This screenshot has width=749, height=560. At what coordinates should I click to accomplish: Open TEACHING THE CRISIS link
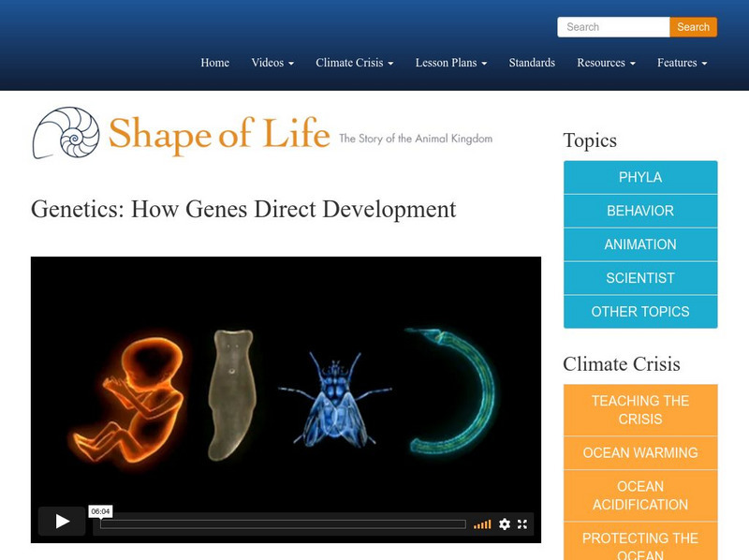tap(640, 410)
